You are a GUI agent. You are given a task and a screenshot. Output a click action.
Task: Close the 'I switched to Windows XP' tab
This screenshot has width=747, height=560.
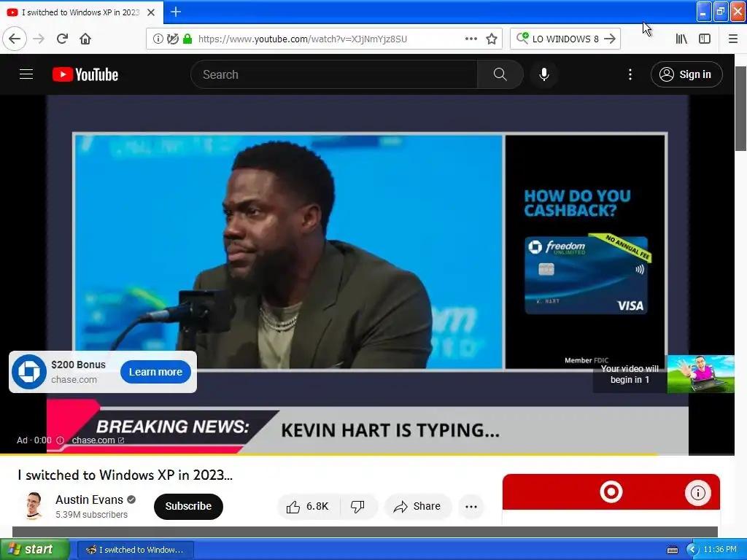(x=151, y=12)
